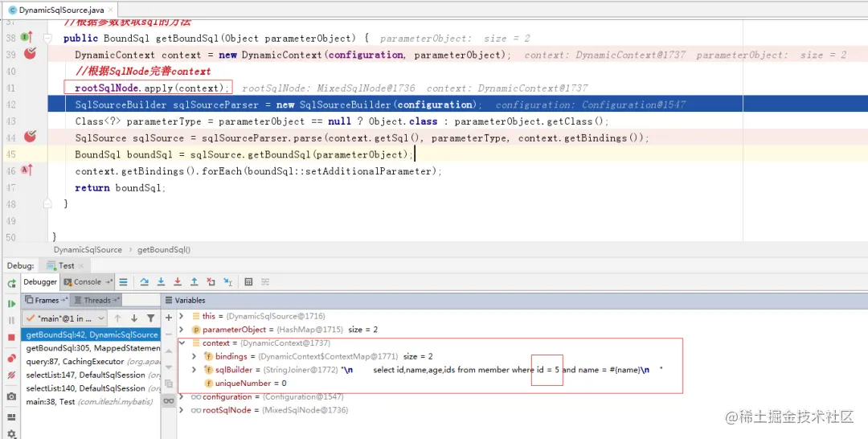
Task: Click the duplicate watch icon
Action: pos(169,383)
